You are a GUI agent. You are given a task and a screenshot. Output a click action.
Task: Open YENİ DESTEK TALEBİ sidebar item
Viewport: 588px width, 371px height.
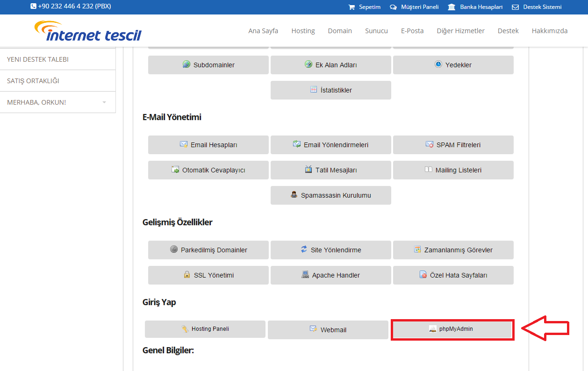pyautogui.click(x=58, y=59)
